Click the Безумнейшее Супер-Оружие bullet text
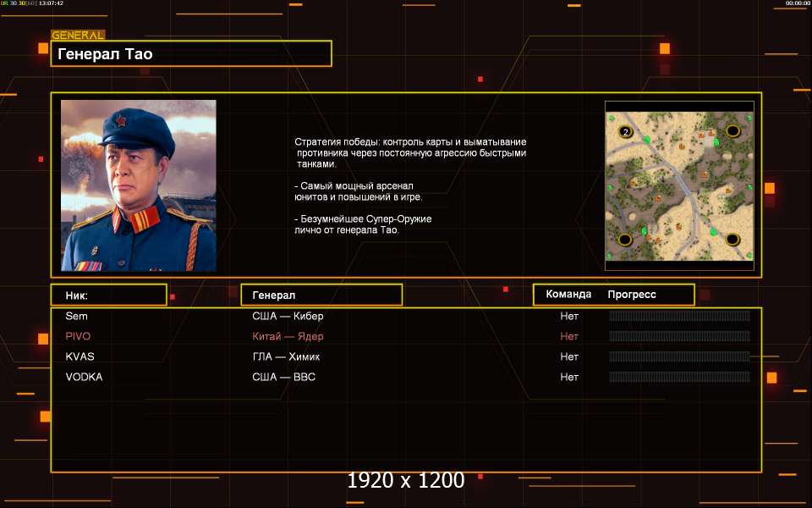 [363, 224]
